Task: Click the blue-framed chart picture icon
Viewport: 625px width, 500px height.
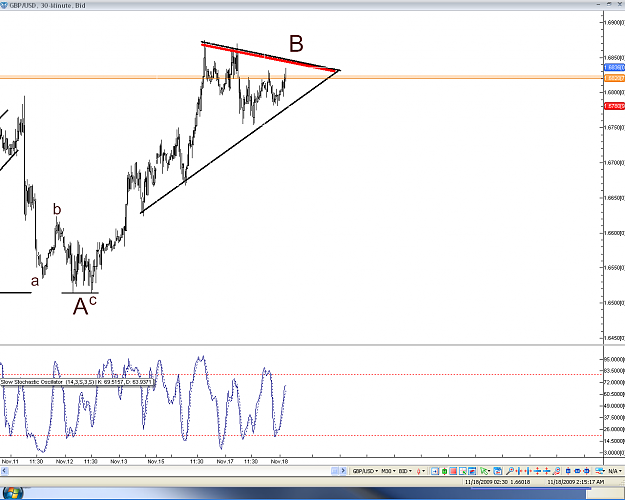Action: [472, 471]
